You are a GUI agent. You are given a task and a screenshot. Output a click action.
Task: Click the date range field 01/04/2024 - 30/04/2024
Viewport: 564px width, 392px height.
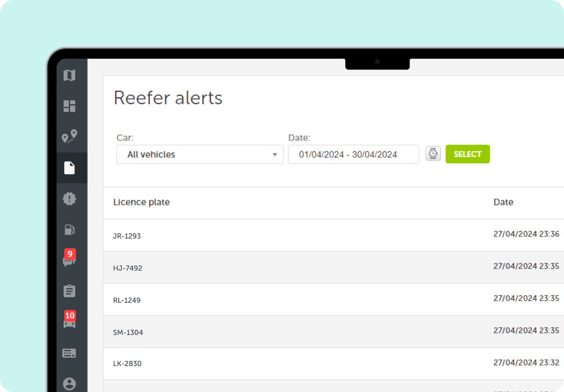pyautogui.click(x=354, y=155)
